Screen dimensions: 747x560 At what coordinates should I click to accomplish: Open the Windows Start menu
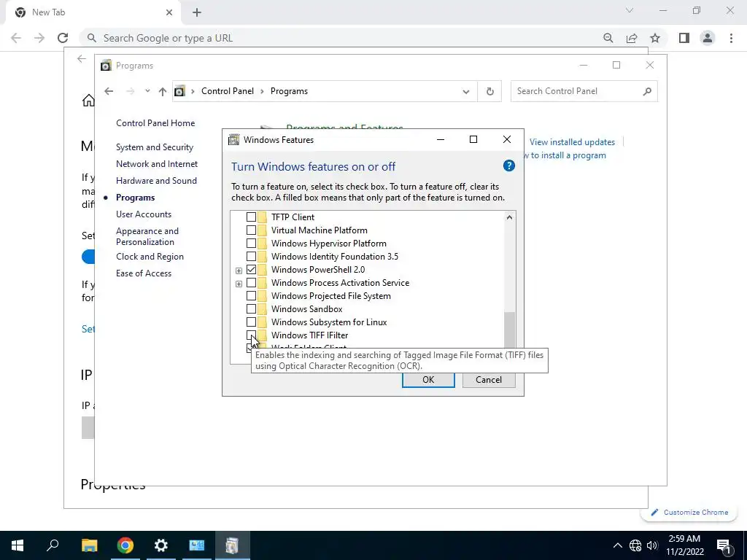pos(18,545)
